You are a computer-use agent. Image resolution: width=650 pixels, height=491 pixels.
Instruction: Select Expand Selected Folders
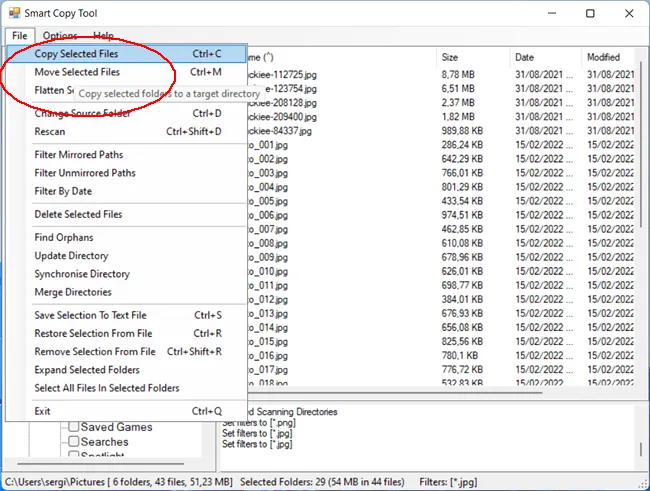coord(127,370)
